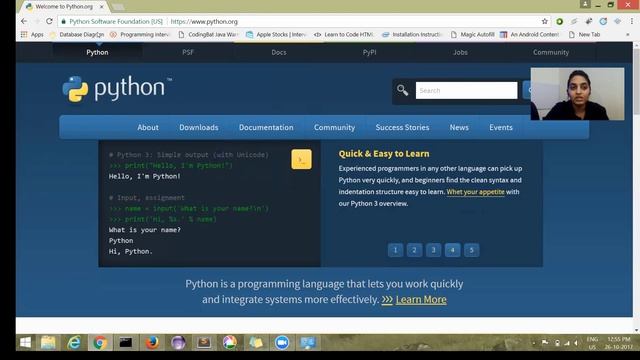Screen dimensions: 640x360
Task: Select the PyPI top-bar tab
Action: pyautogui.click(x=369, y=52)
